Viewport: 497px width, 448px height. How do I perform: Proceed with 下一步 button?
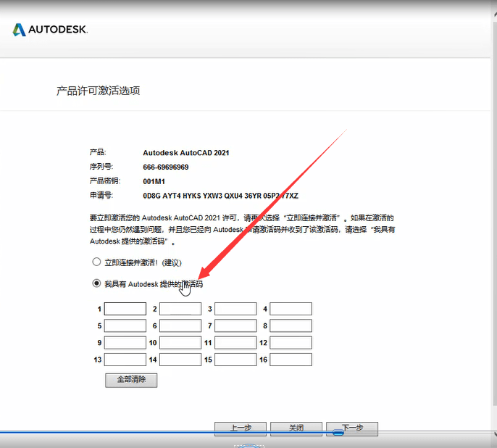[x=352, y=428]
